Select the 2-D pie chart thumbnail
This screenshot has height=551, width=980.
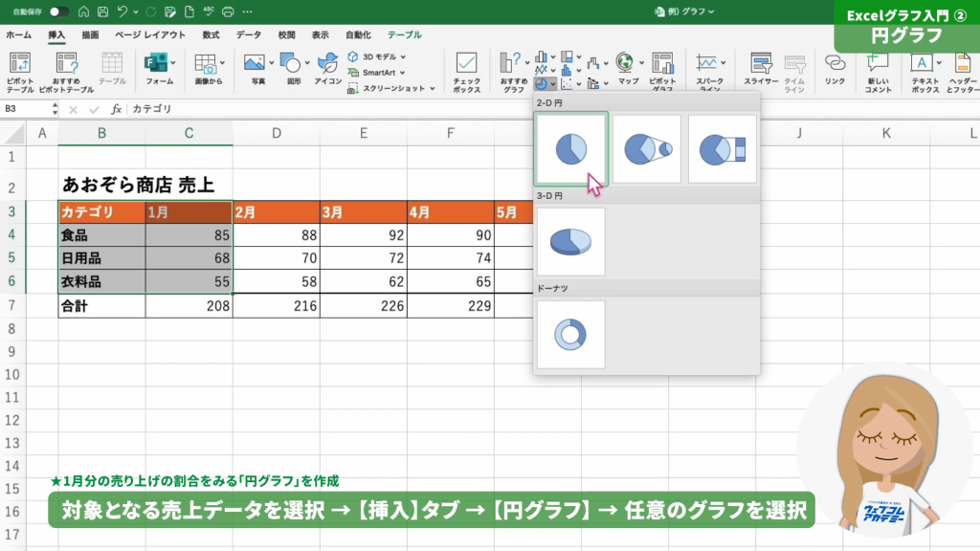570,148
